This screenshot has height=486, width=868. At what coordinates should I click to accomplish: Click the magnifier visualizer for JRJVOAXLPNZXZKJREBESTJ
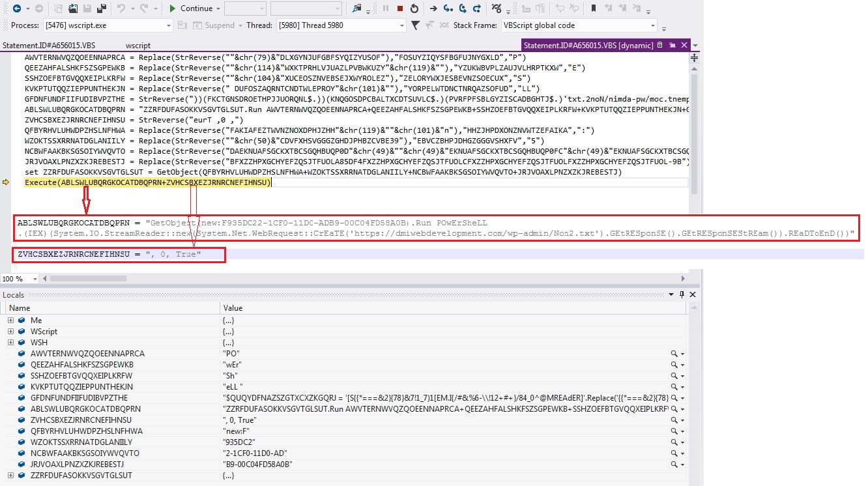pos(674,464)
